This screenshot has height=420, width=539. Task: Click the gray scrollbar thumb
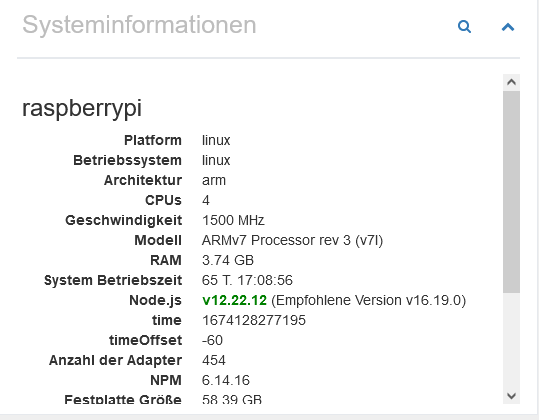coord(511,192)
